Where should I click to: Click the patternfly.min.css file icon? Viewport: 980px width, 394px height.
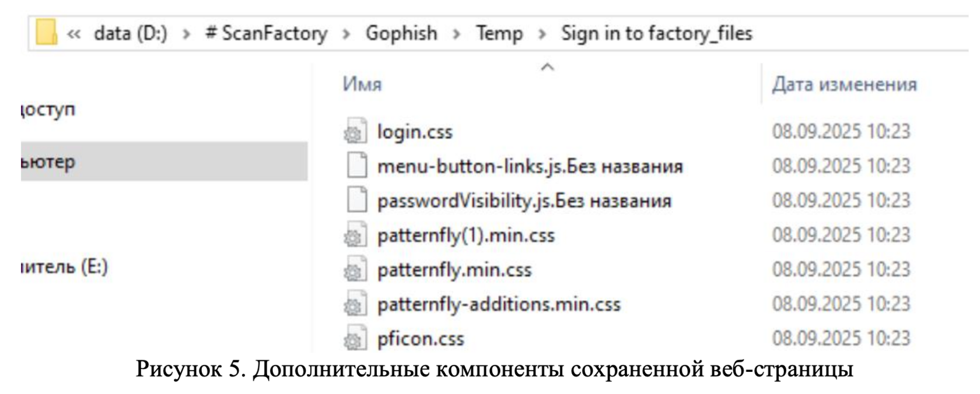point(355,270)
